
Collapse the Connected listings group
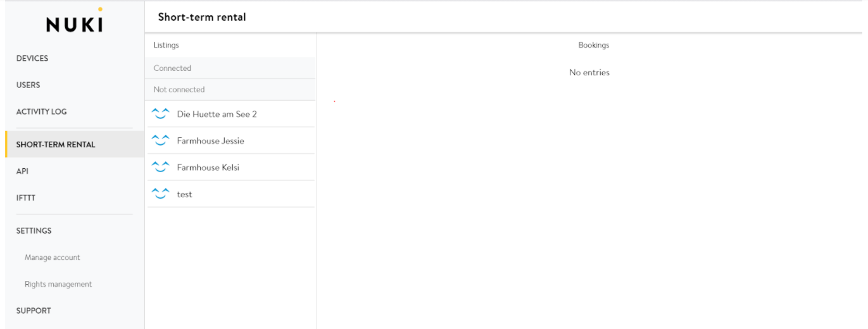coord(172,68)
